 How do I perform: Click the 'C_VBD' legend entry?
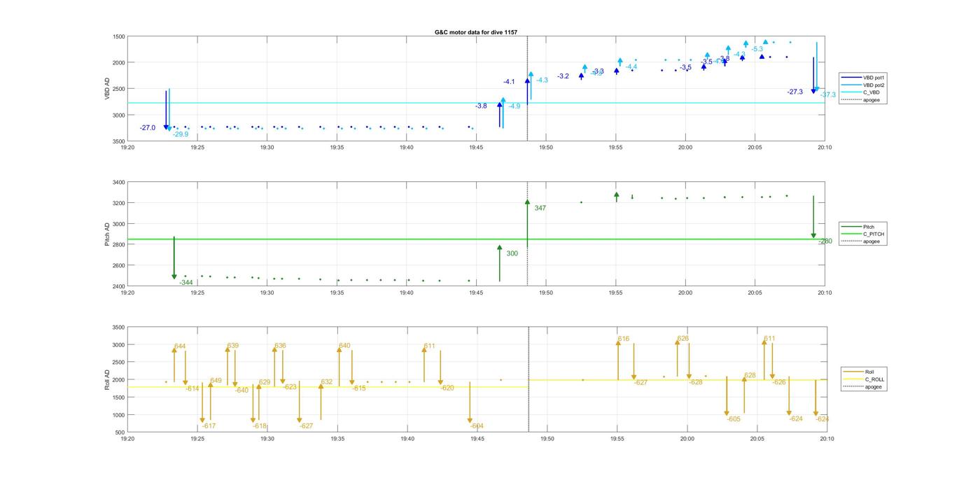pos(872,92)
